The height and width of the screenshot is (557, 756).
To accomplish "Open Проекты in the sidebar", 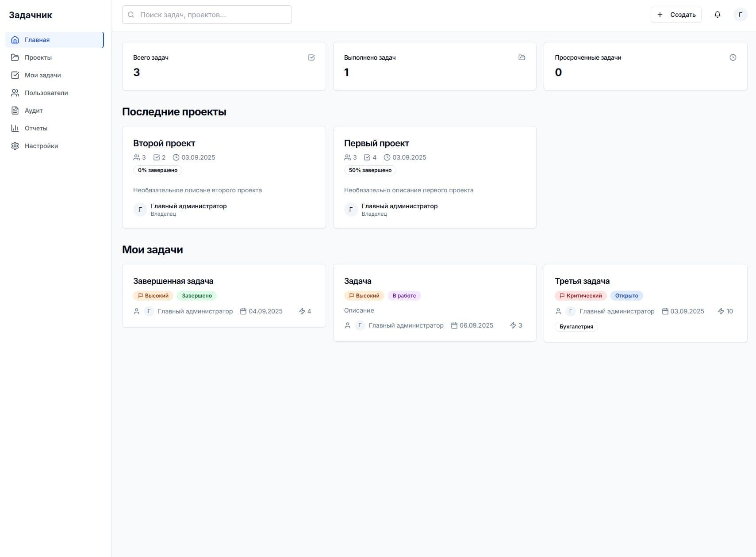I will pyautogui.click(x=38, y=57).
